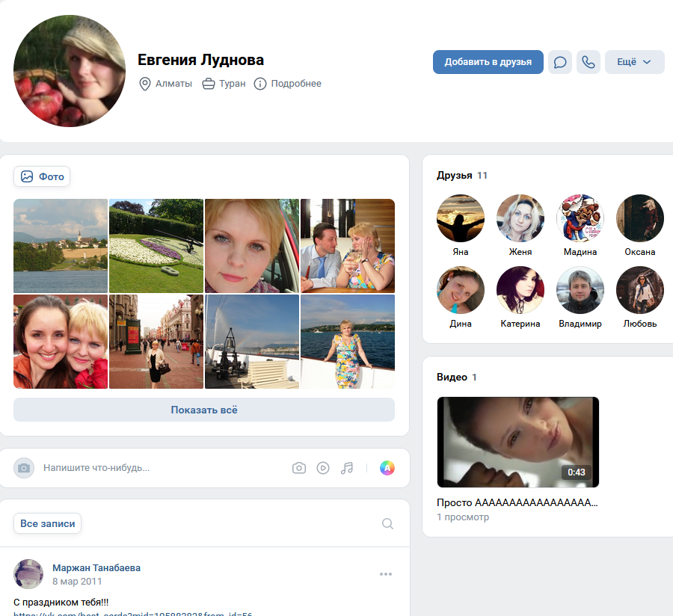Open the pedestrian street photo
The height and width of the screenshot is (616, 673).
pos(156,342)
